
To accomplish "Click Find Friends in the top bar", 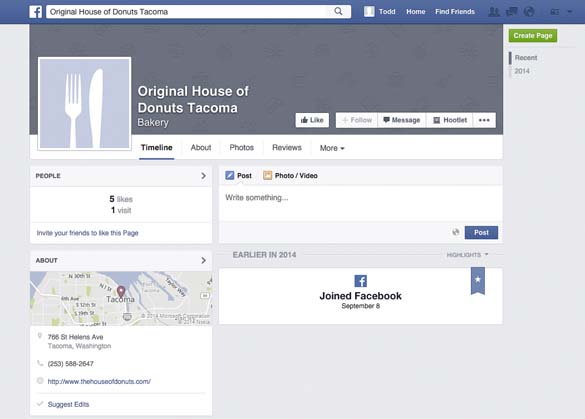I will coord(455,12).
